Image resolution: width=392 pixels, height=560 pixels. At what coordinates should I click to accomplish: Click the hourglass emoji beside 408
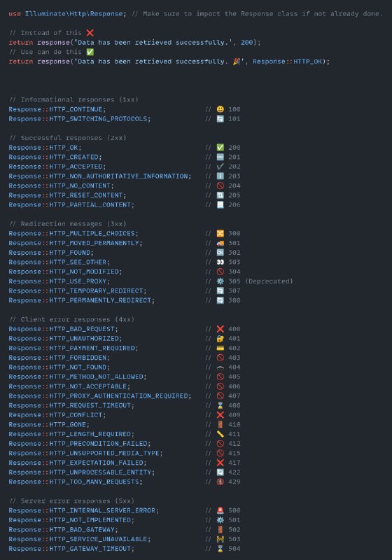pos(220,405)
